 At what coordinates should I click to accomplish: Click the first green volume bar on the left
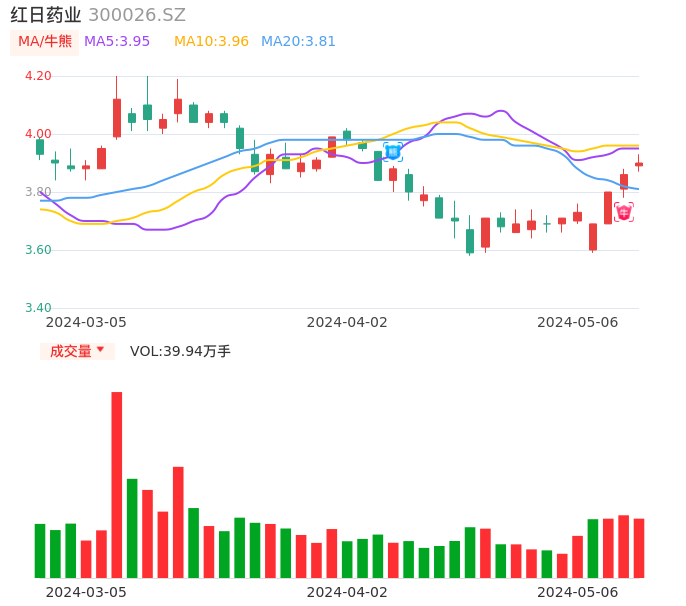click(40, 550)
